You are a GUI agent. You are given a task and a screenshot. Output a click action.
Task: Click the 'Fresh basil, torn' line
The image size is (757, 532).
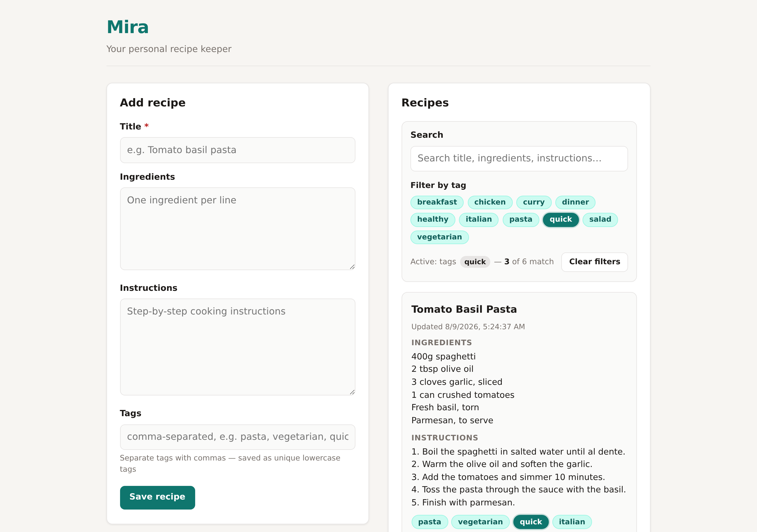445,407
